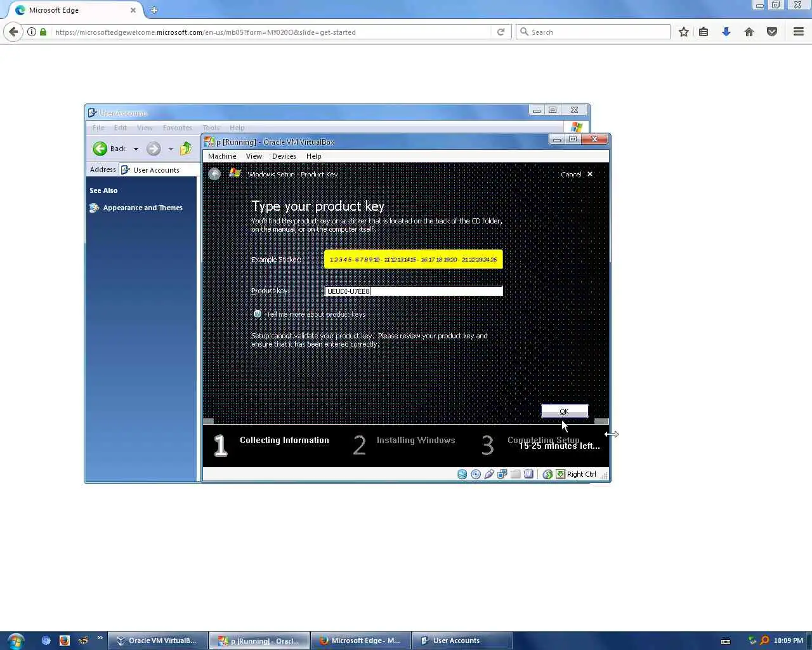Open the browser hamburger menu
The width and height of the screenshot is (812, 650).
click(x=799, y=32)
